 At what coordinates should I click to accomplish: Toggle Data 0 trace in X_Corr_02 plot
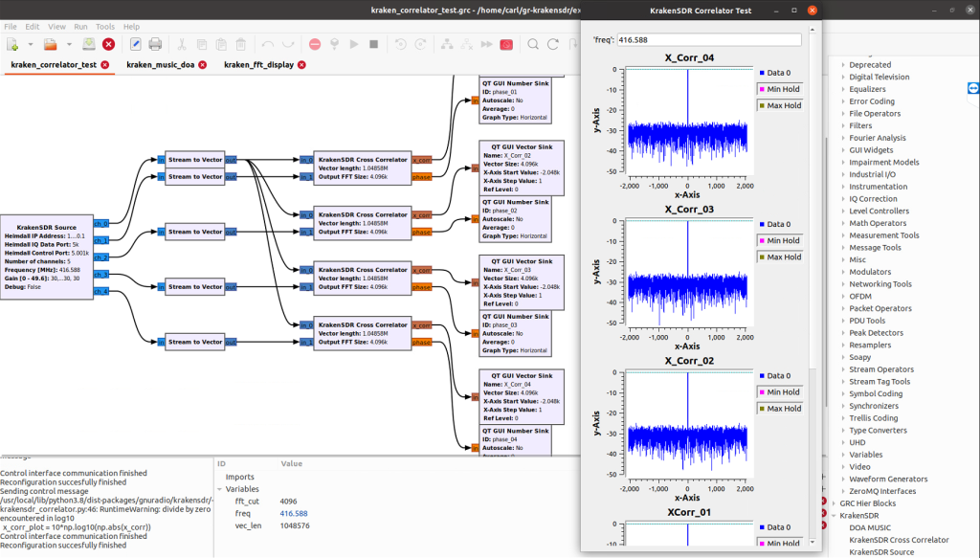point(775,376)
